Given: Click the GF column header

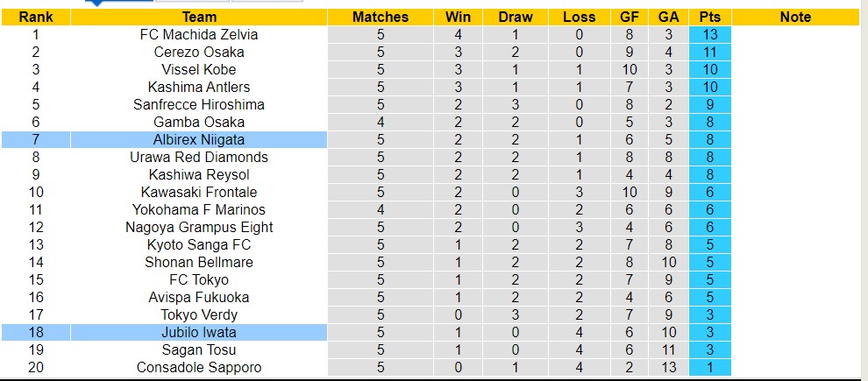Looking at the screenshot, I should (x=629, y=17).
